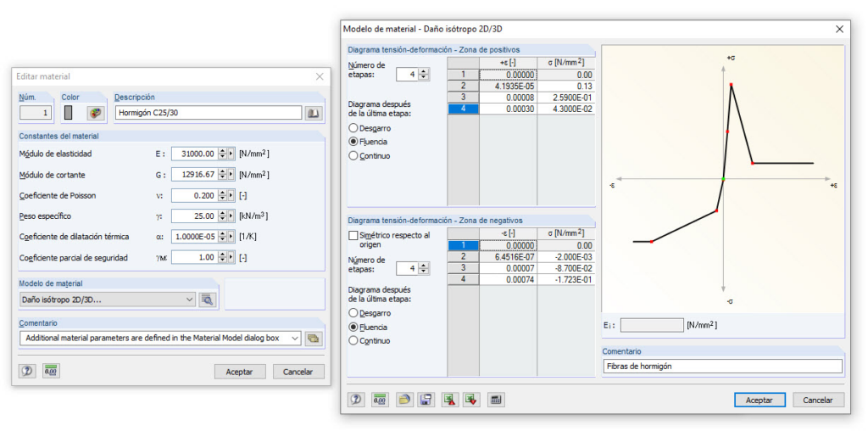Viewport: 868px width, 437px height.
Task: Close the Modelo de material dialog
Action: 839,29
